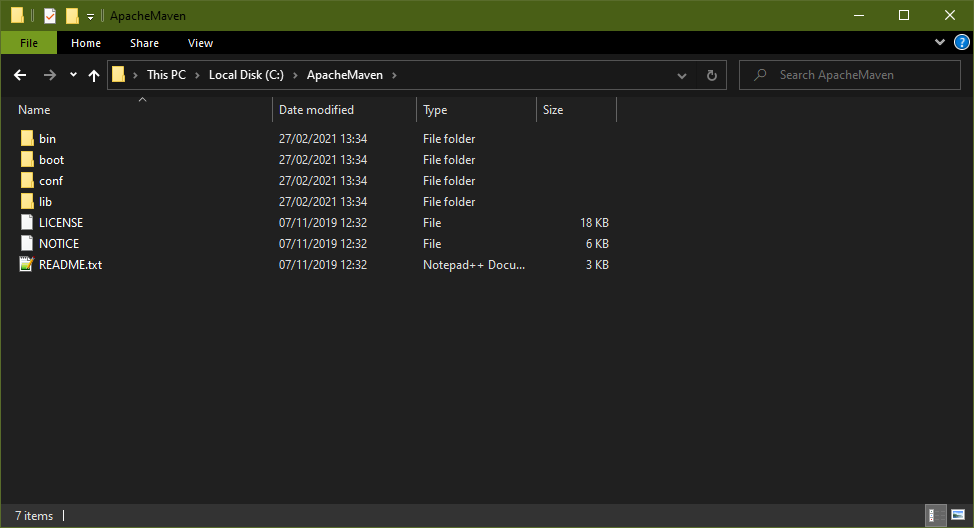Open the Share ribbon tab

144,43
